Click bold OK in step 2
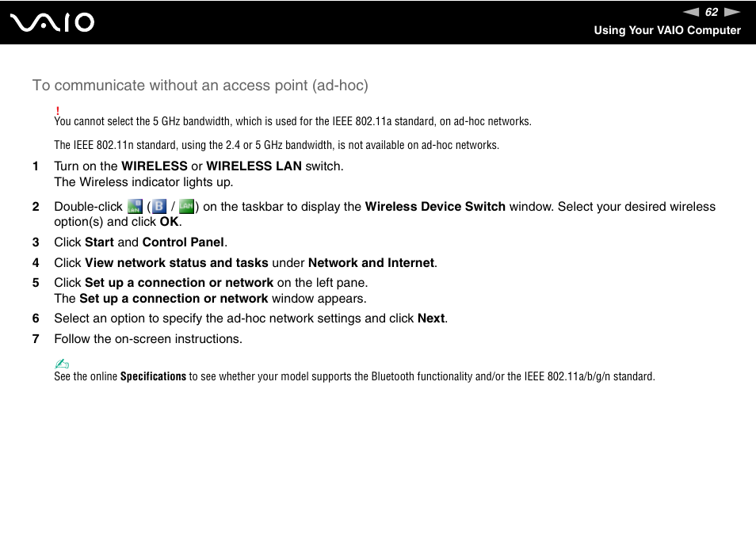This screenshot has width=756, height=534. [170, 222]
